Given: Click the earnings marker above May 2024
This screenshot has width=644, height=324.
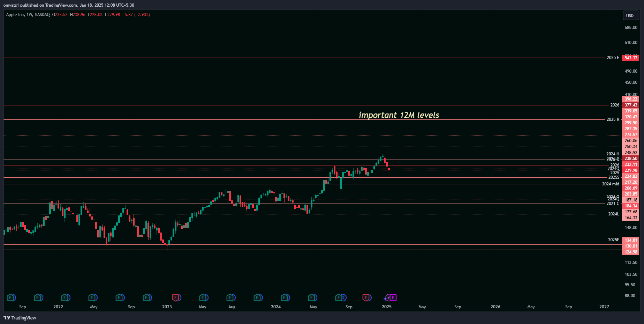Looking at the screenshot, I should point(312,298).
